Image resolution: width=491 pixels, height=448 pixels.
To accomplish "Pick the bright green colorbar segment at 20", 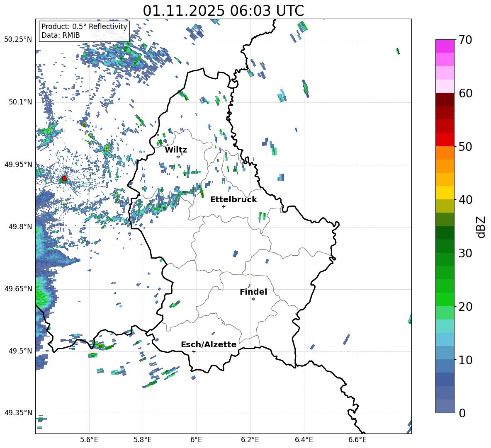I will point(445,299).
